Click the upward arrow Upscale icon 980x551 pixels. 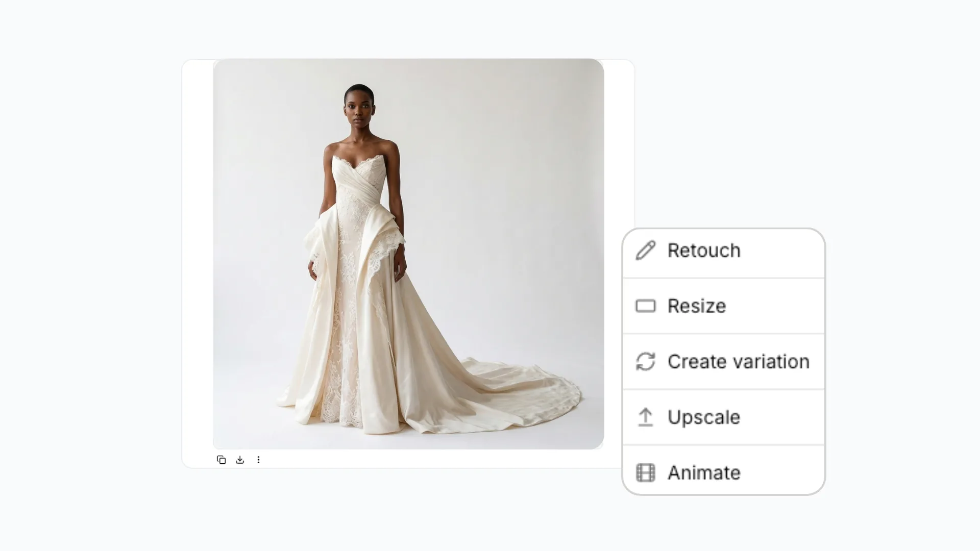(x=645, y=417)
